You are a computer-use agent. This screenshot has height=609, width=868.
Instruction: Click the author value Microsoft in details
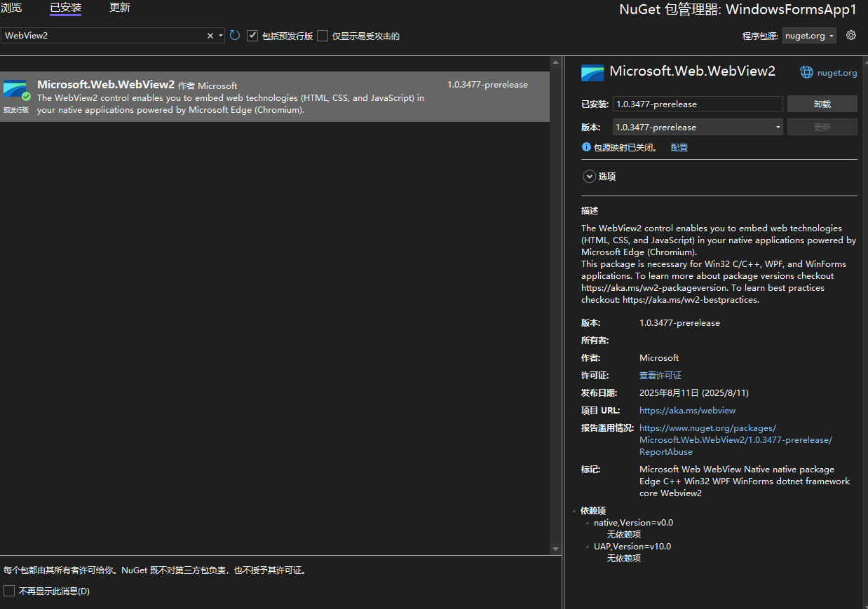point(659,357)
